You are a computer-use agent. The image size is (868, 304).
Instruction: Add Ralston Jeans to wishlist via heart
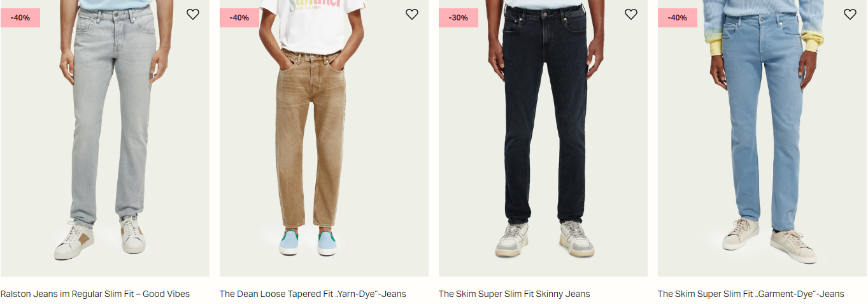click(x=193, y=14)
